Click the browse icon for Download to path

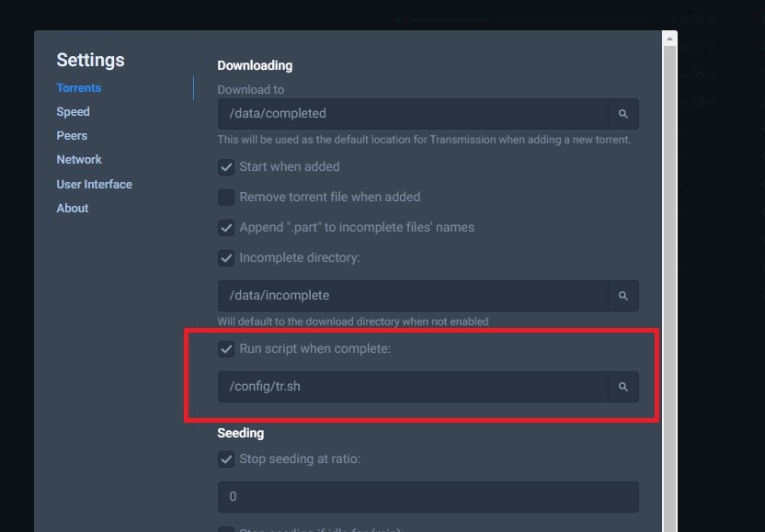point(623,114)
